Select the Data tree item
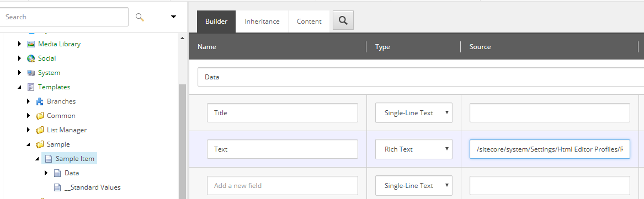The height and width of the screenshot is (199, 644). coord(72,173)
